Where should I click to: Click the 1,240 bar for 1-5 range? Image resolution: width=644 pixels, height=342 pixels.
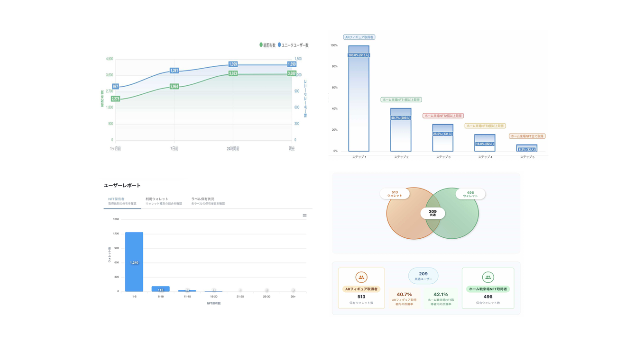(x=134, y=262)
